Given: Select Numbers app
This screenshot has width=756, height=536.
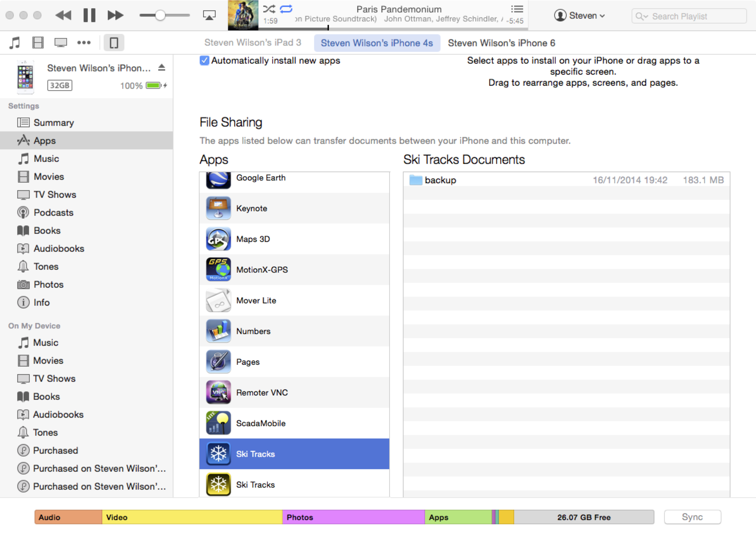Looking at the screenshot, I should pos(294,331).
